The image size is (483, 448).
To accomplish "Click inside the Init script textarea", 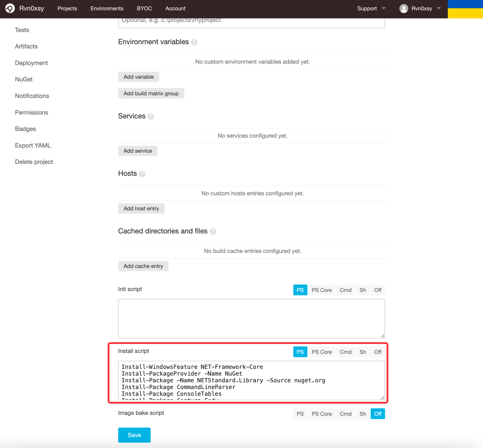I will click(x=251, y=318).
